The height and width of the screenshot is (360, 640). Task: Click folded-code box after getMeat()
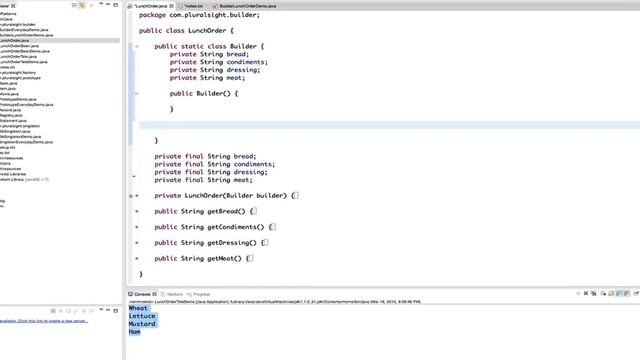[250, 258]
